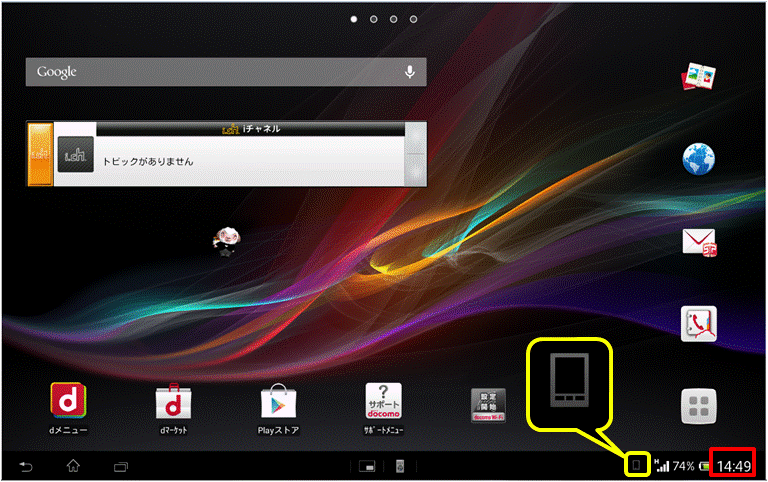Tap the tablet notification icon in status bar
The width and height of the screenshot is (768, 482).
pos(636,465)
